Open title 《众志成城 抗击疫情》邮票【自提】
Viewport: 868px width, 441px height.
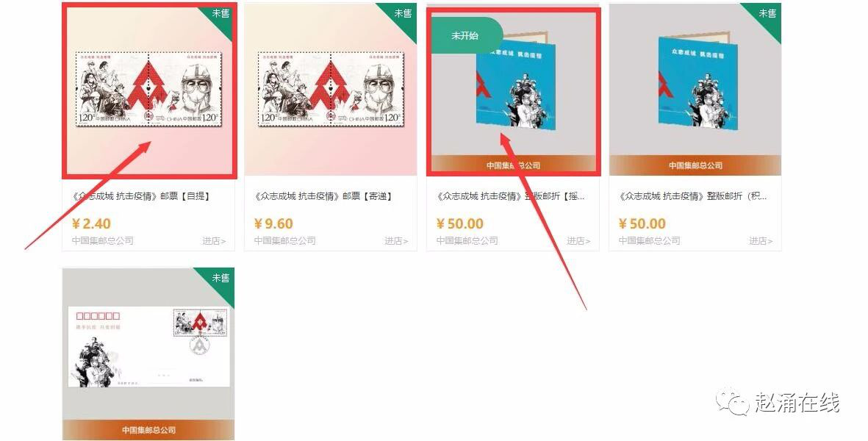click(x=141, y=196)
